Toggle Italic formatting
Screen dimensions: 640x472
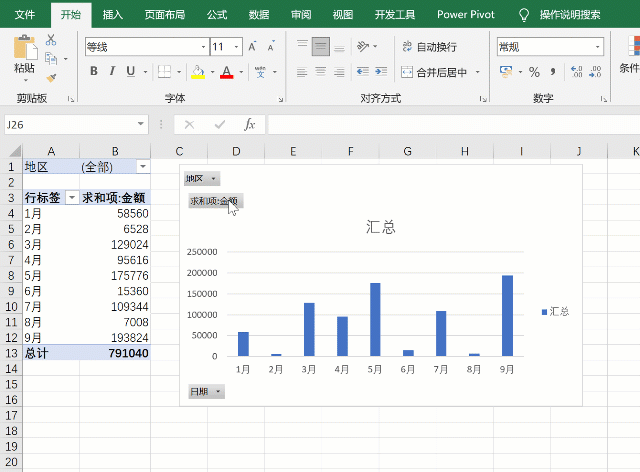coord(112,71)
